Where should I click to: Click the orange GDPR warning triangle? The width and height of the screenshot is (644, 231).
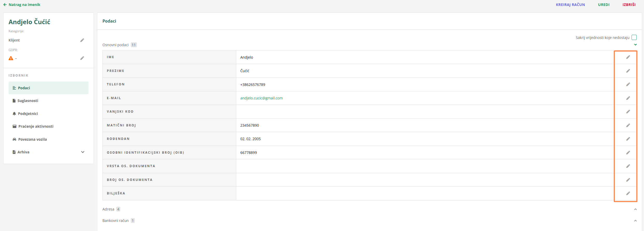11,58
